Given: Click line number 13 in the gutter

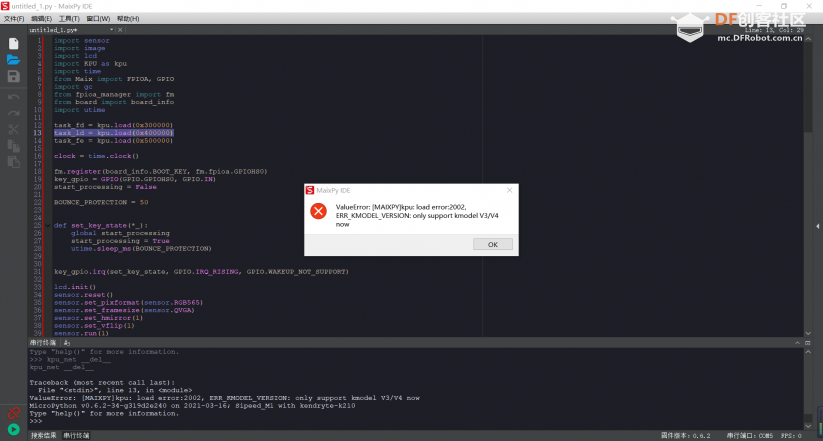Looking at the screenshot, I should 37,133.
